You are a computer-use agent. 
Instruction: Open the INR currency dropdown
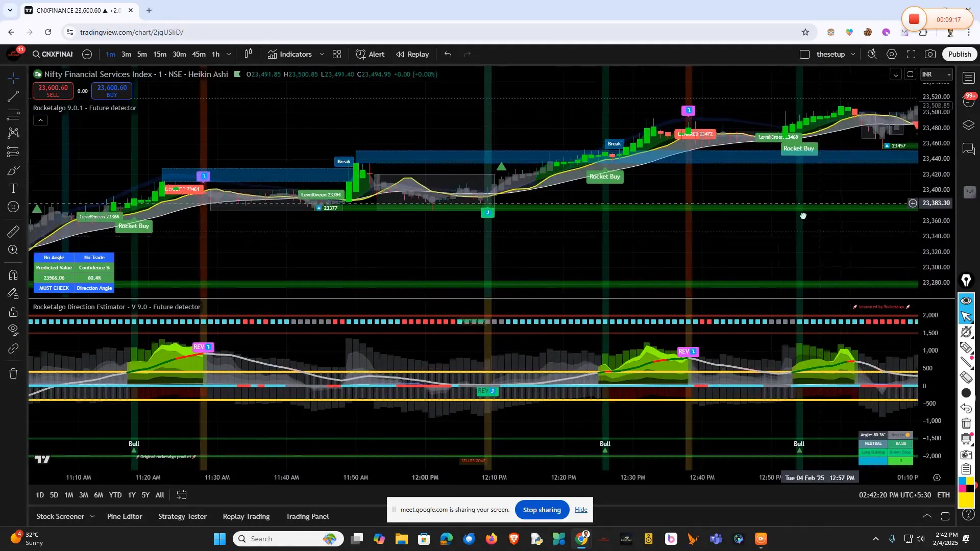(x=937, y=74)
